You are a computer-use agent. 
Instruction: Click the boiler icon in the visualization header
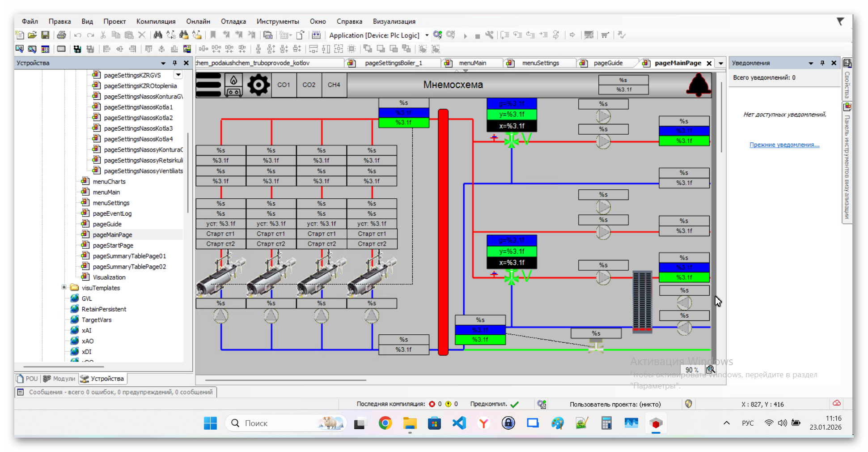tap(233, 85)
